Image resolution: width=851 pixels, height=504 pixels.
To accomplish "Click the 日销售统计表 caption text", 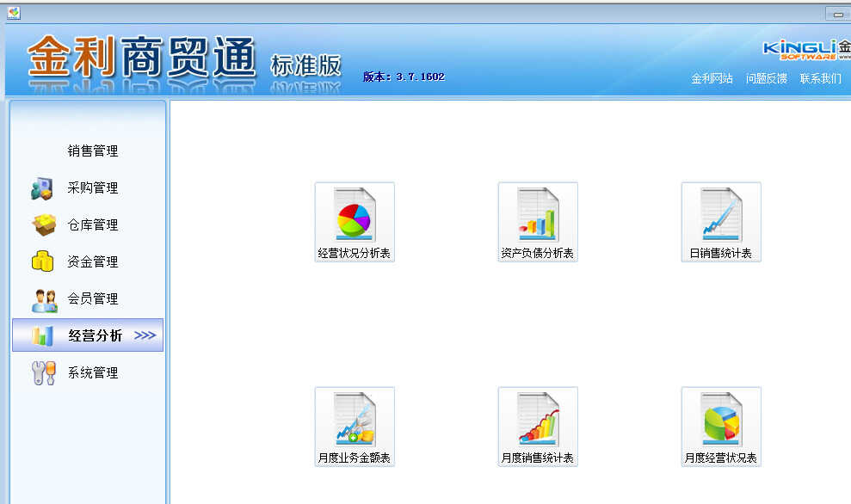I will click(x=721, y=254).
